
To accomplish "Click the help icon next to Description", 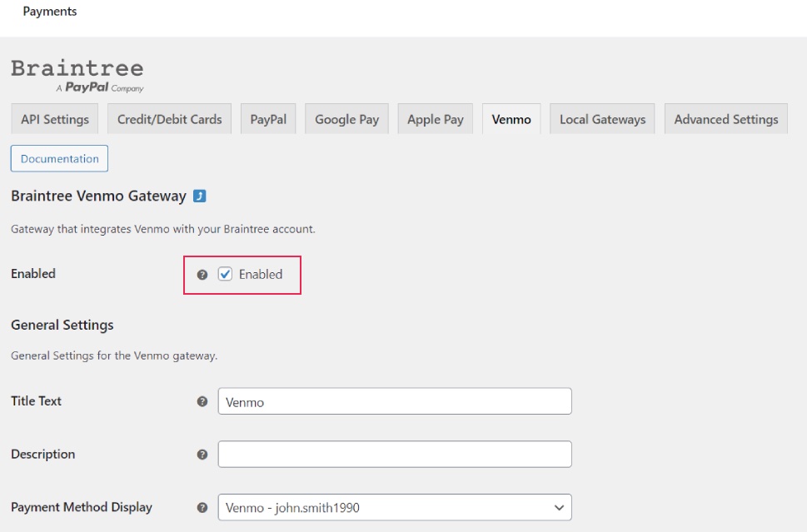I will 202,455.
